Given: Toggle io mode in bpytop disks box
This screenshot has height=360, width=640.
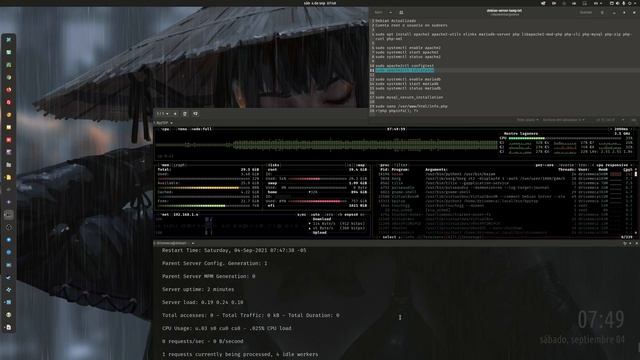Looking at the screenshot, I should [x=349, y=165].
